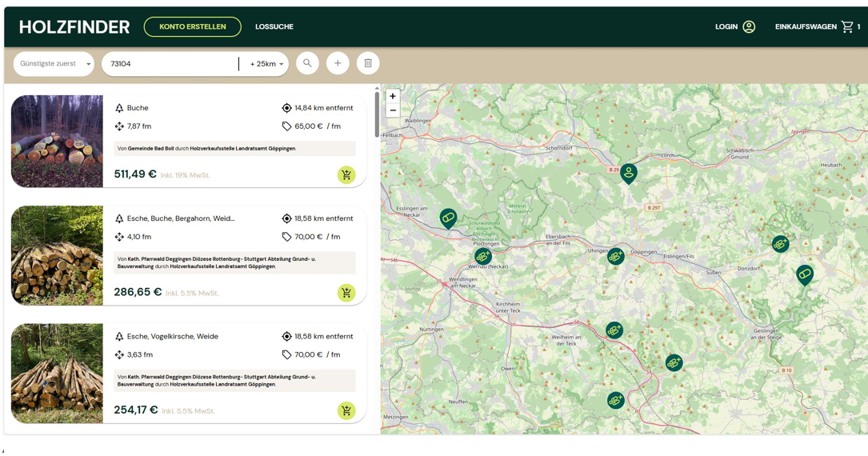This screenshot has width=868, height=456.
Task: Click the trash bin icon in toolbar
Action: pyautogui.click(x=368, y=63)
